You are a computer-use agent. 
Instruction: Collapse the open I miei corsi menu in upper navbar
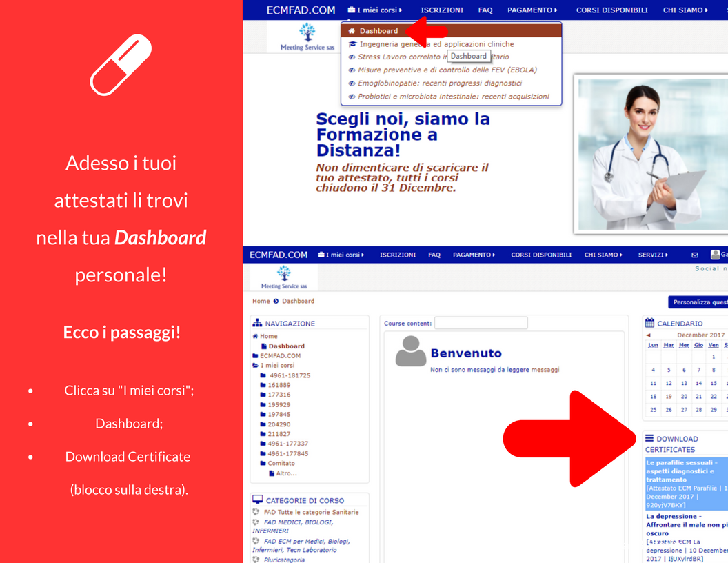(x=375, y=10)
